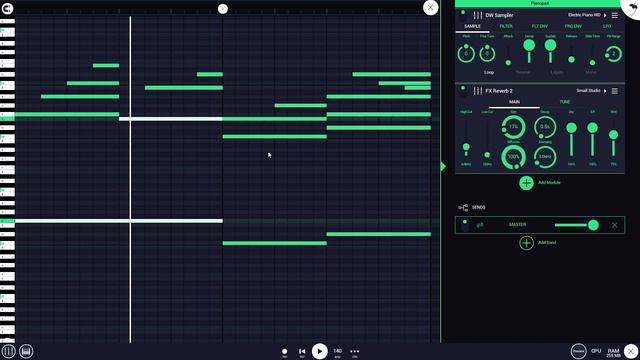Click the Pianopad channel header

click(x=540, y=3)
